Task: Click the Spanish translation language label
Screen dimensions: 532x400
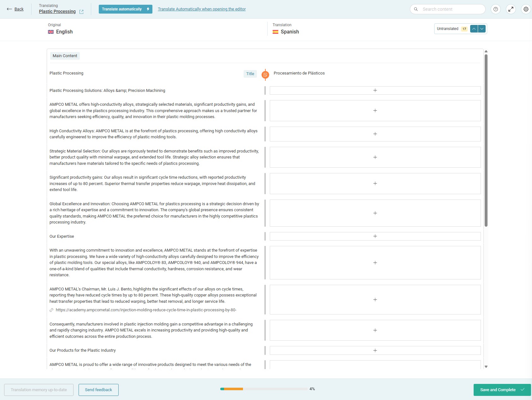Action: [x=290, y=32]
